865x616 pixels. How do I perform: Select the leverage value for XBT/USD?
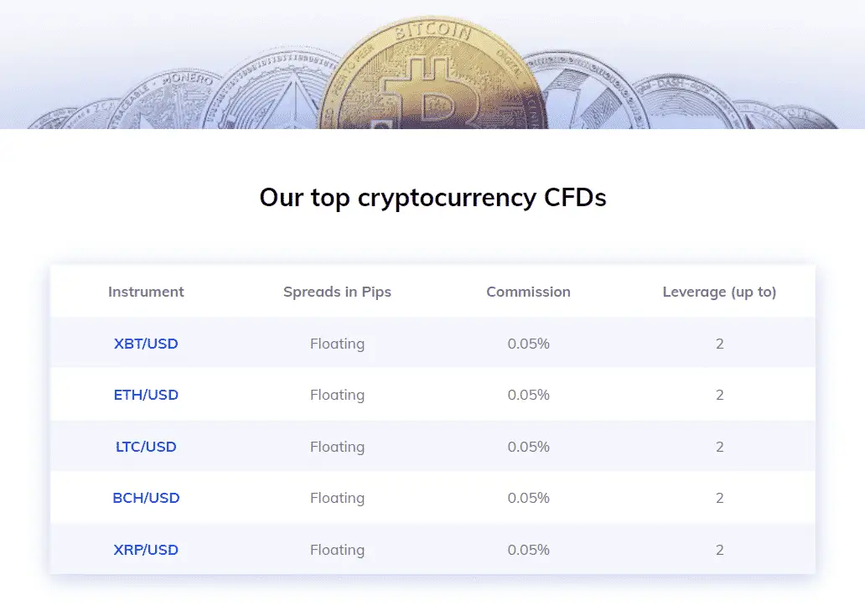pos(719,344)
